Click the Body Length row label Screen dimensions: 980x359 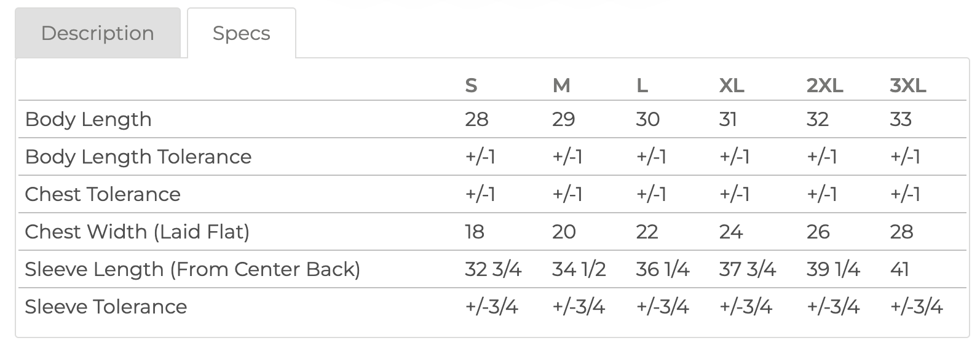(x=88, y=119)
